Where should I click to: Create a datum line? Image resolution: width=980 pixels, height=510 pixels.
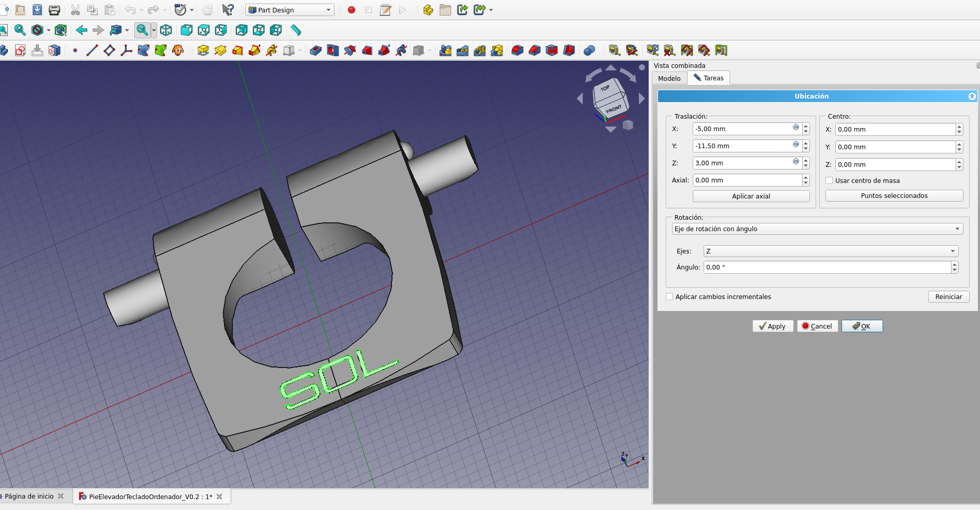pyautogui.click(x=92, y=50)
